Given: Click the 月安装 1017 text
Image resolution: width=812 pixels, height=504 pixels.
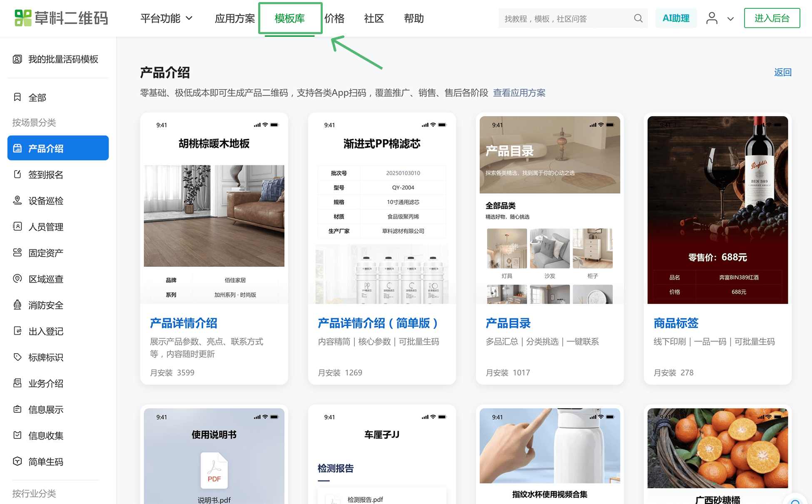Looking at the screenshot, I should click(x=508, y=373).
